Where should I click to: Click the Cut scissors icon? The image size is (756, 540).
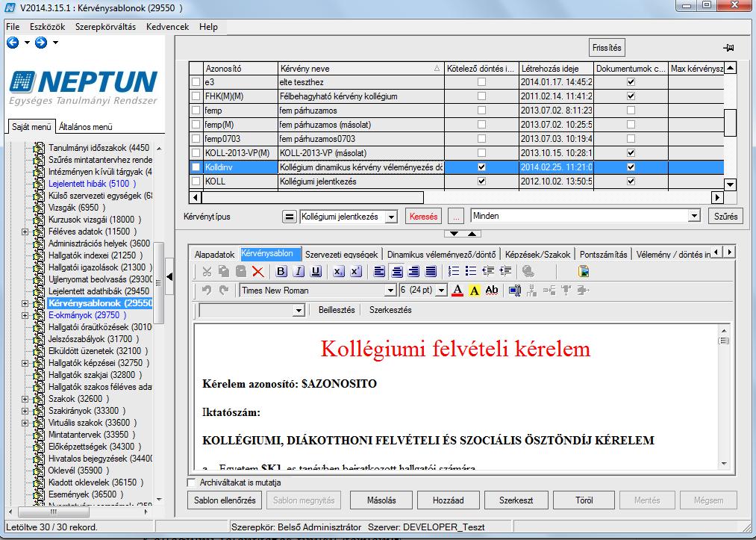coord(207,272)
